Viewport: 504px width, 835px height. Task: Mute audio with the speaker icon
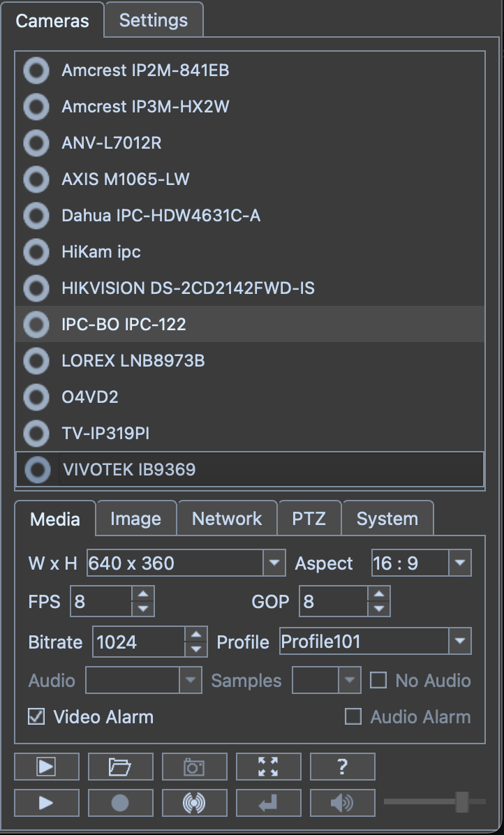tap(342, 803)
